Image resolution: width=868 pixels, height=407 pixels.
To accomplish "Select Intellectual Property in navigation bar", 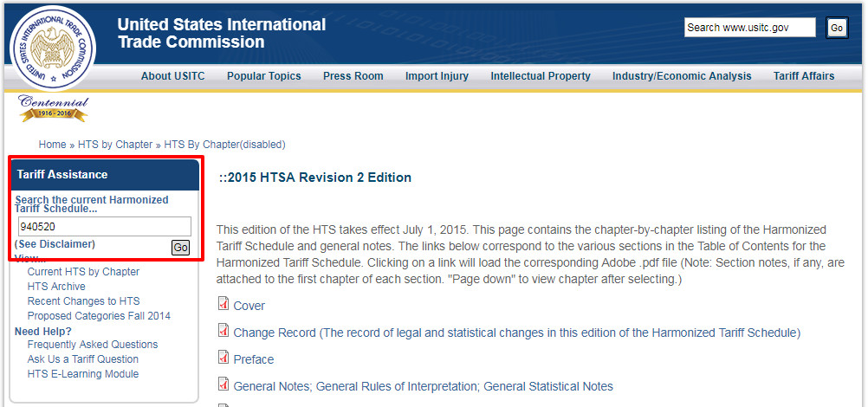I will (x=540, y=76).
